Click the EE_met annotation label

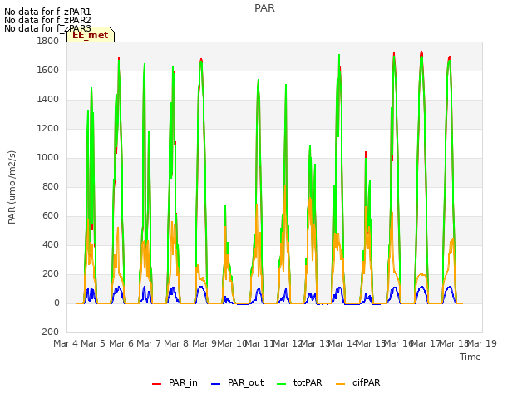click(x=91, y=35)
